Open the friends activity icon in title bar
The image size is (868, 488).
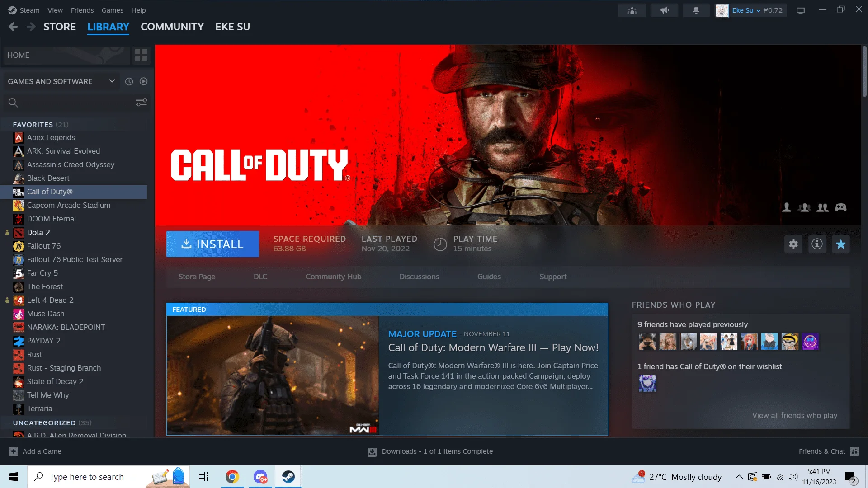[x=632, y=10]
